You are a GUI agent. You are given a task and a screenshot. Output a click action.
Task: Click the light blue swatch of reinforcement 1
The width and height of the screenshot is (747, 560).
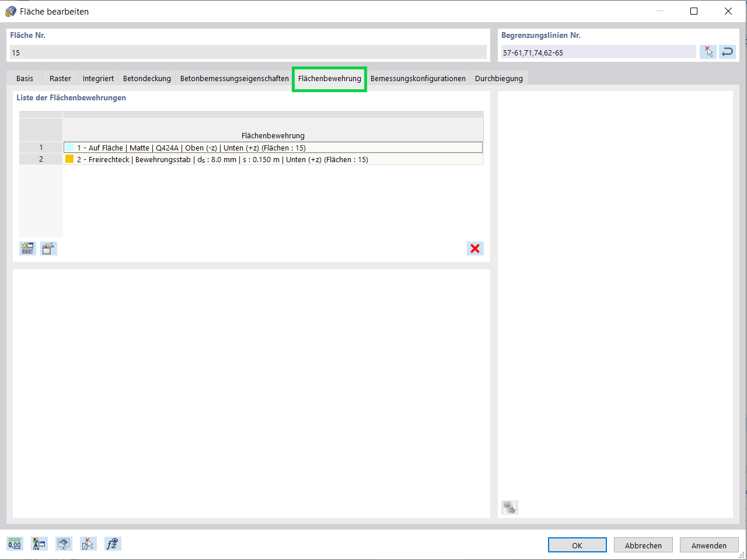[x=69, y=148]
